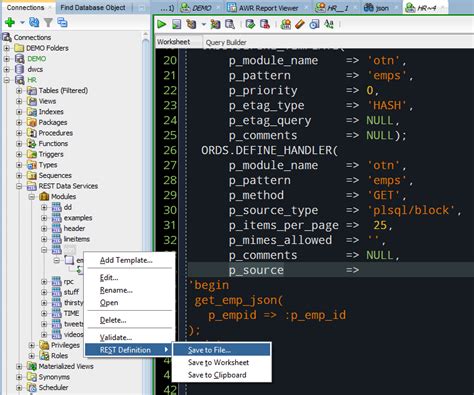Image resolution: width=474 pixels, height=395 pixels.
Task: Collapse the Modules node
Action: click(32, 197)
